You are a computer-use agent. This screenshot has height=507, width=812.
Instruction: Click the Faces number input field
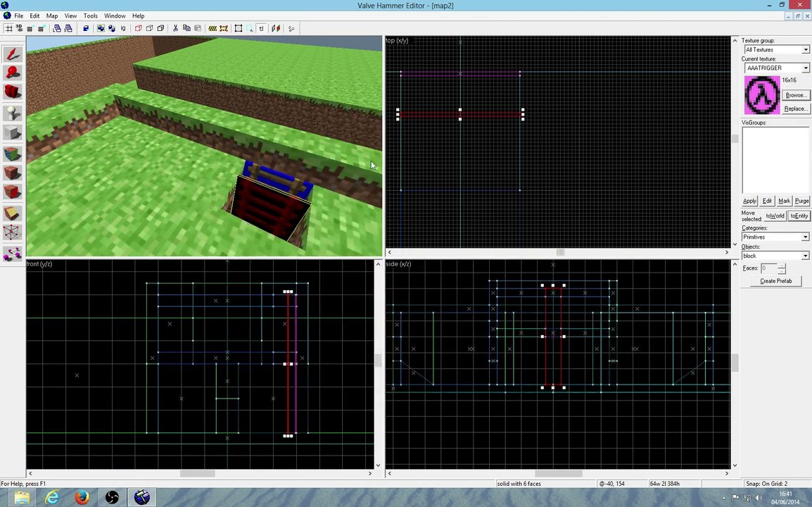769,268
